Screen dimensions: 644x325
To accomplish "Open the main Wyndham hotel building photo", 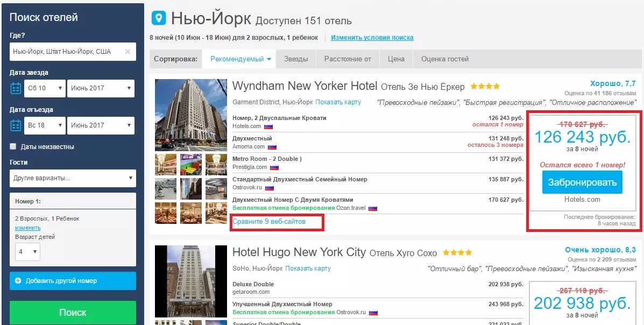I will pos(191,115).
